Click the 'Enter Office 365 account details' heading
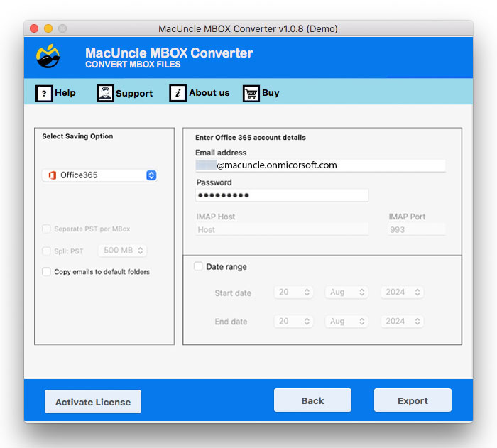Image resolution: width=497 pixels, height=448 pixels. click(x=251, y=138)
